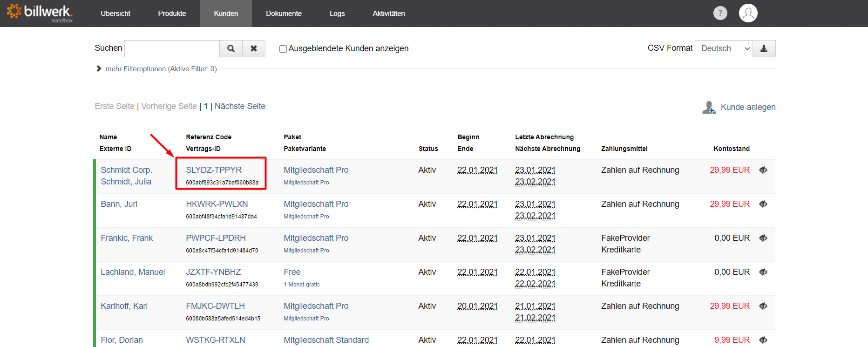Click the 1 Monat gratis variant

click(x=302, y=285)
